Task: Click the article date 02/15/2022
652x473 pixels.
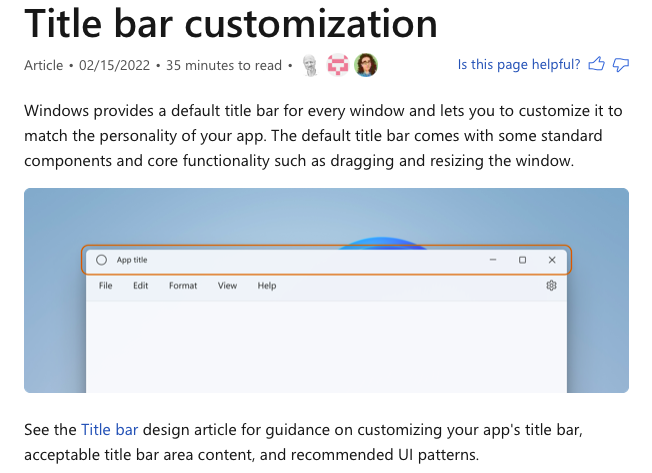Action: pos(114,65)
